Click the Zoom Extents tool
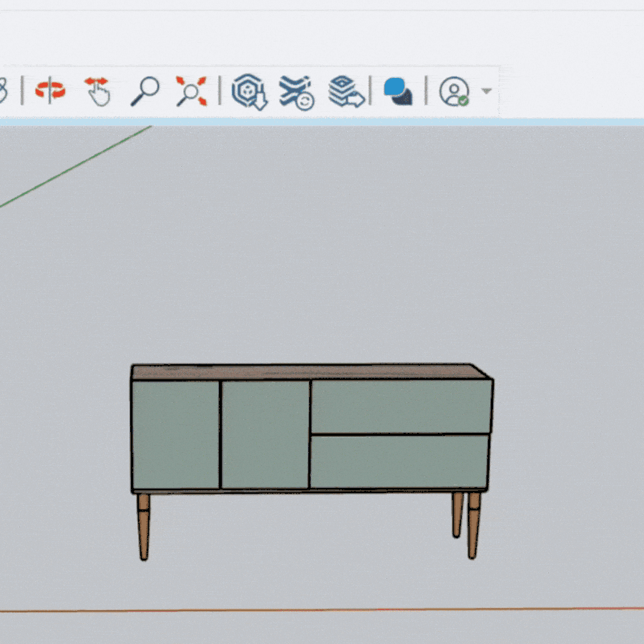Image resolution: width=644 pixels, height=644 pixels. [191, 92]
